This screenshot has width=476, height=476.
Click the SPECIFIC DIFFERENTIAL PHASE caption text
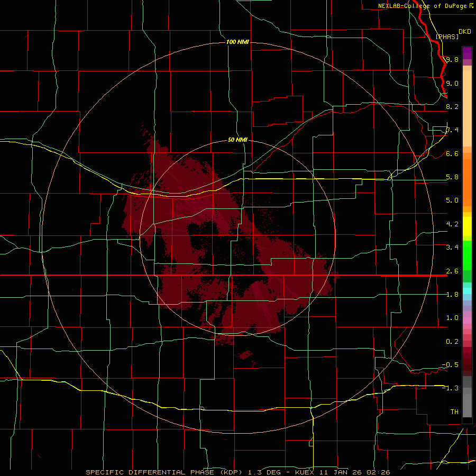coord(150,472)
